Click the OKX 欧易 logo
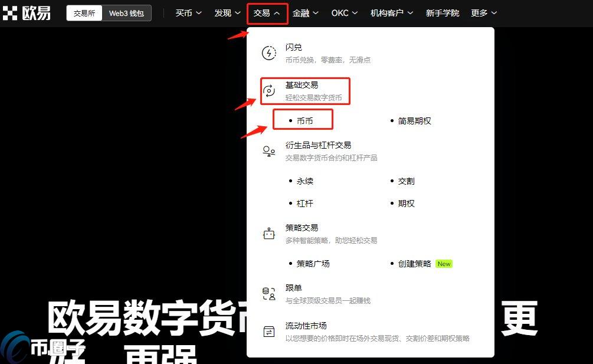The height and width of the screenshot is (364, 593). [27, 13]
